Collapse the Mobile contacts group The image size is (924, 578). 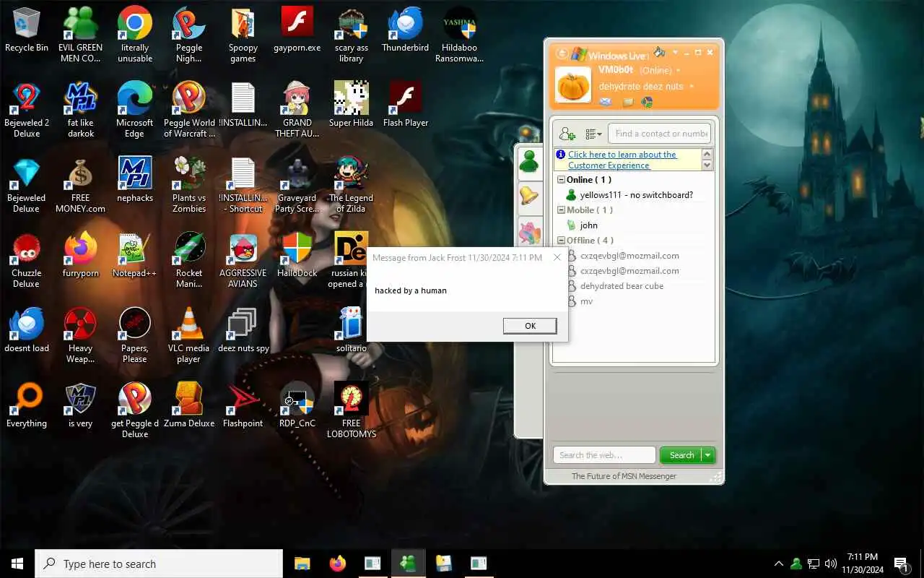(561, 210)
